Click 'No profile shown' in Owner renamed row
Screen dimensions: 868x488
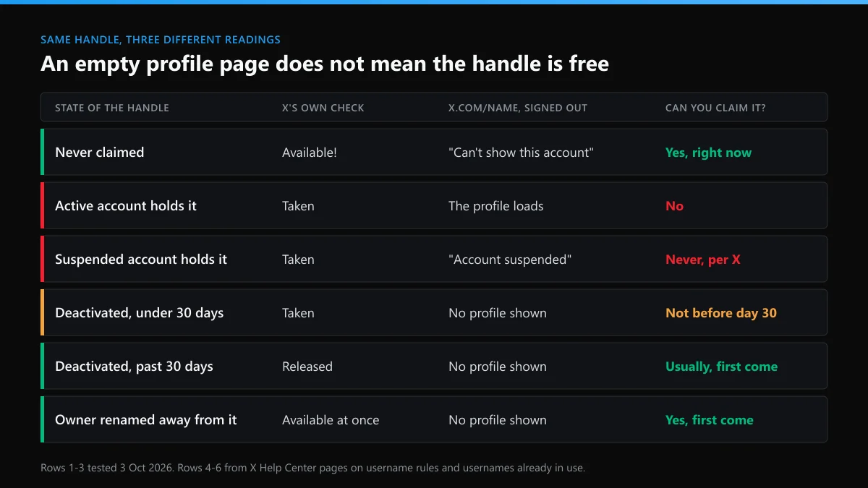click(498, 420)
